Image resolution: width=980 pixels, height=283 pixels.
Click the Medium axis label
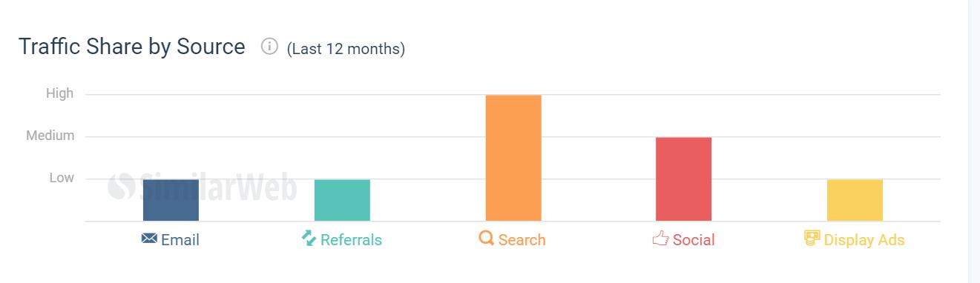point(50,136)
